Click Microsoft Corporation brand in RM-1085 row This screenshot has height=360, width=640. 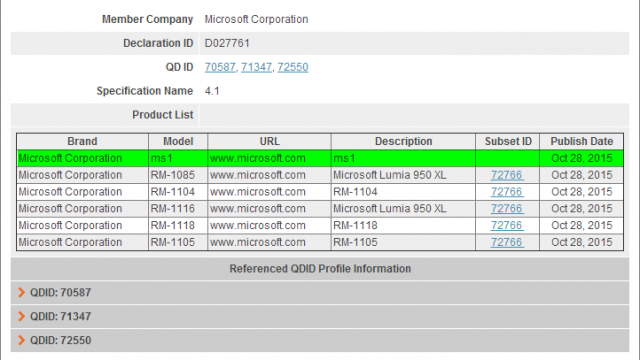[70, 175]
